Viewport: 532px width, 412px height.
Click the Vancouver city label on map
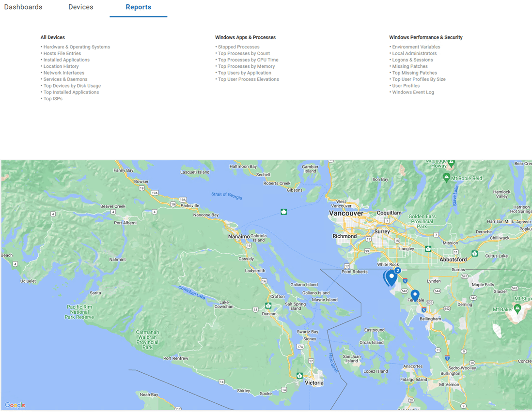coord(346,213)
